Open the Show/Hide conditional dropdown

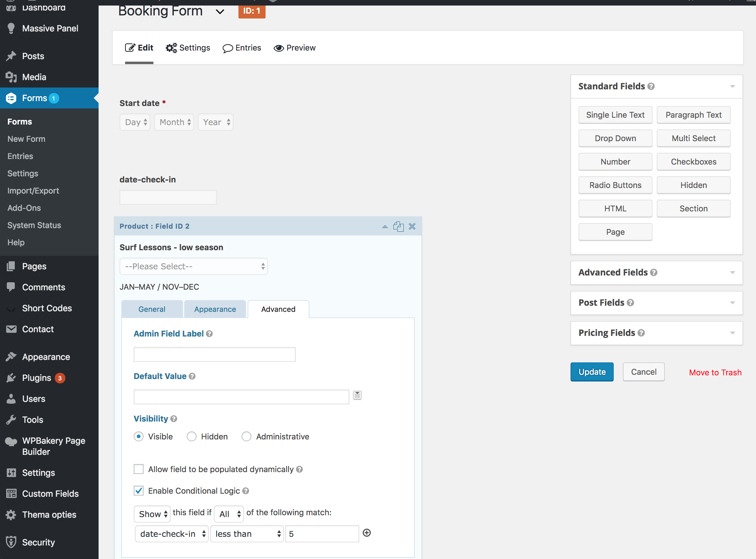[x=152, y=514]
